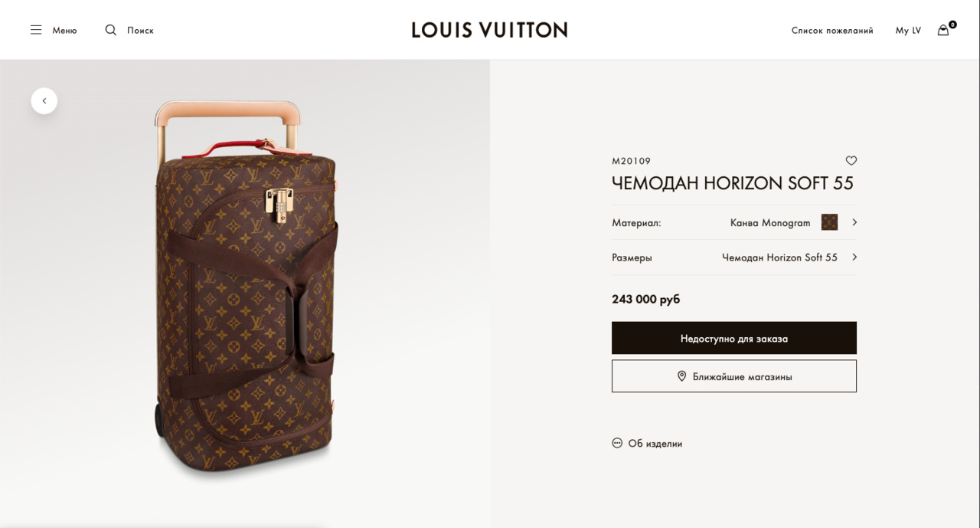Click the location pin icon

click(682, 376)
